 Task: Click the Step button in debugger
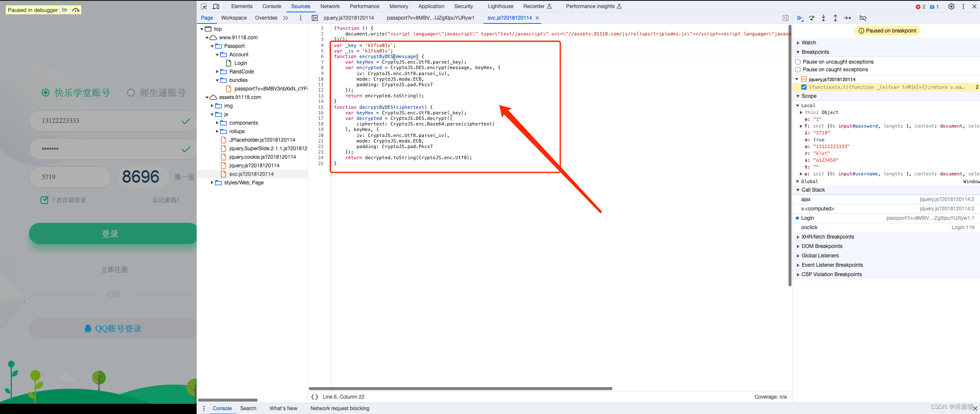tap(847, 18)
